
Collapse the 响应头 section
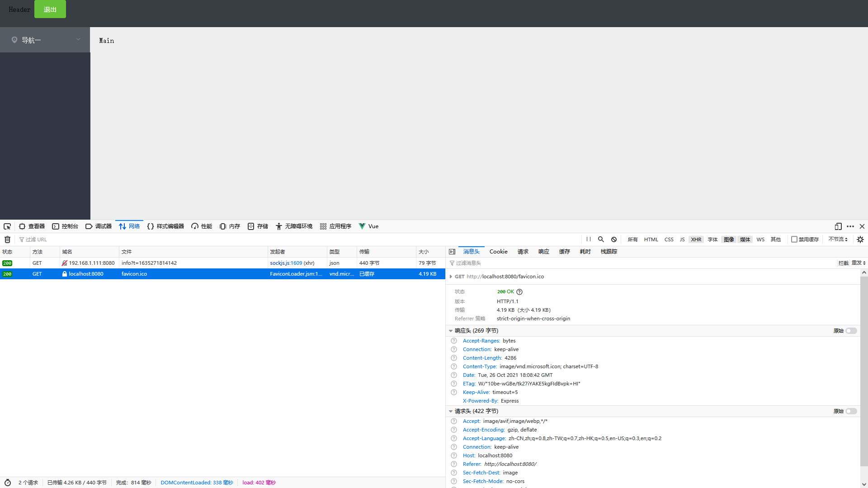click(451, 331)
